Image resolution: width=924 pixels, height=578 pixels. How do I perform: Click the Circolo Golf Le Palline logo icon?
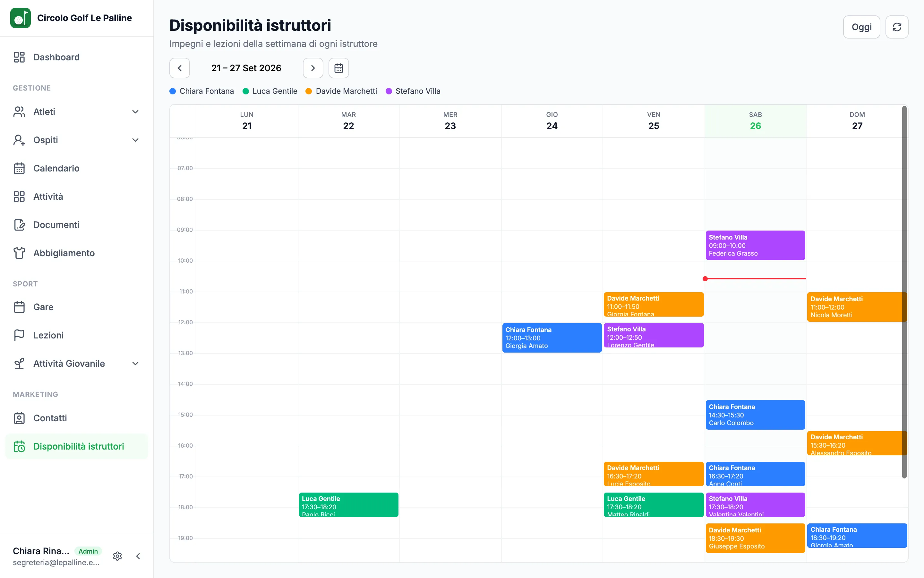click(x=20, y=18)
